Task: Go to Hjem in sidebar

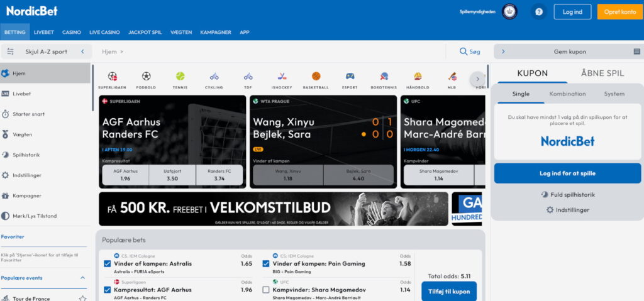Action: [x=45, y=74]
